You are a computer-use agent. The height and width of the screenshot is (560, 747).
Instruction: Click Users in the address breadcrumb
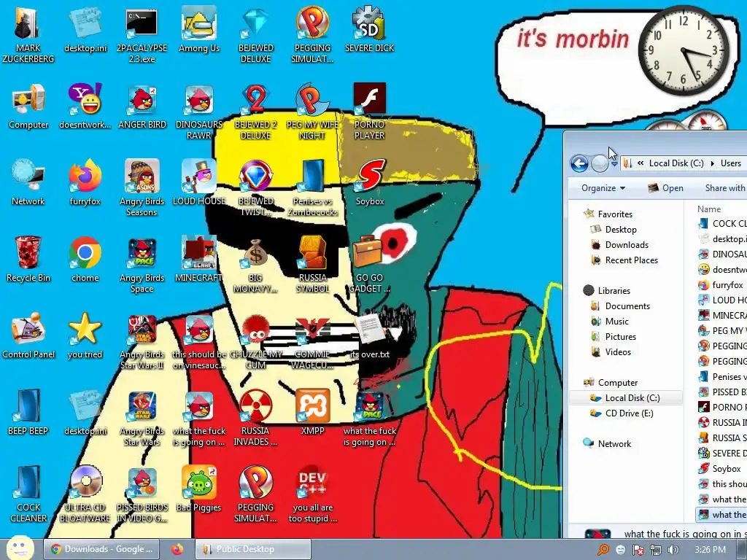pyautogui.click(x=731, y=163)
